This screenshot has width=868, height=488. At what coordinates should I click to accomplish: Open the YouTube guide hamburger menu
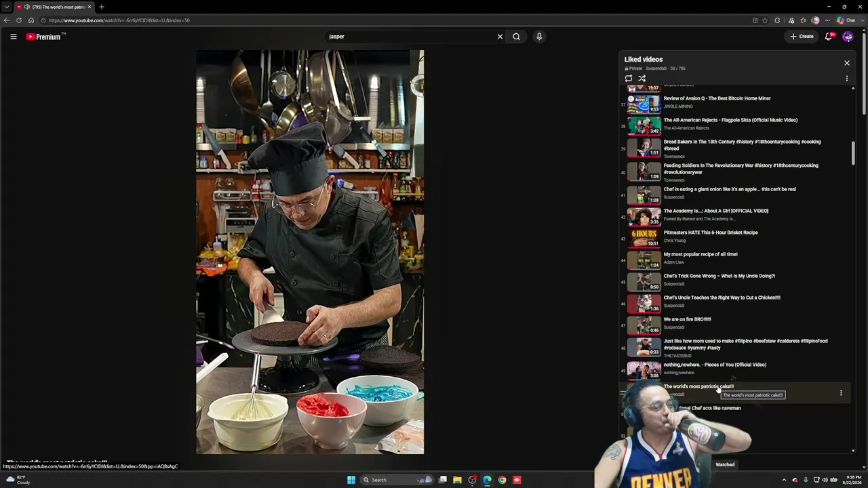coord(14,37)
